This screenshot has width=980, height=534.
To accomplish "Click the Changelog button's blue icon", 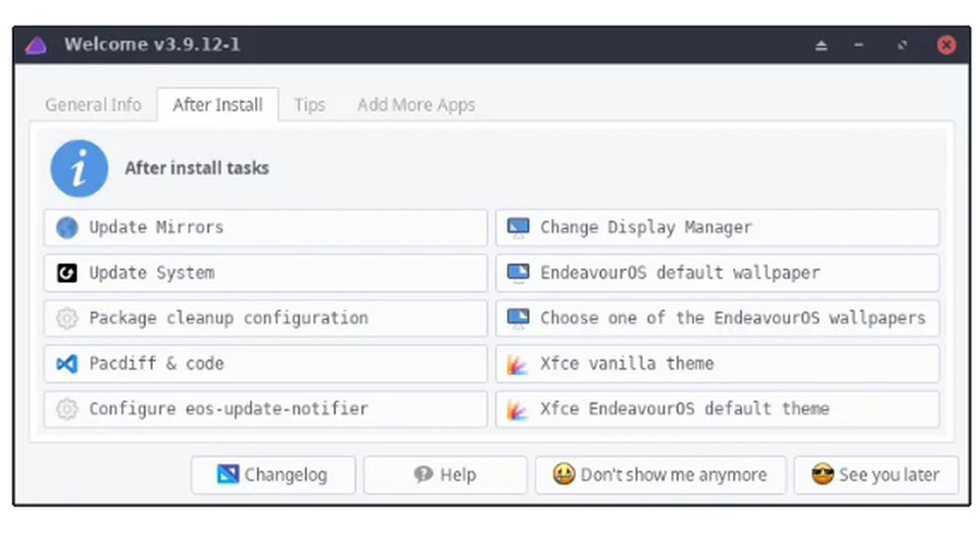I will 227,474.
